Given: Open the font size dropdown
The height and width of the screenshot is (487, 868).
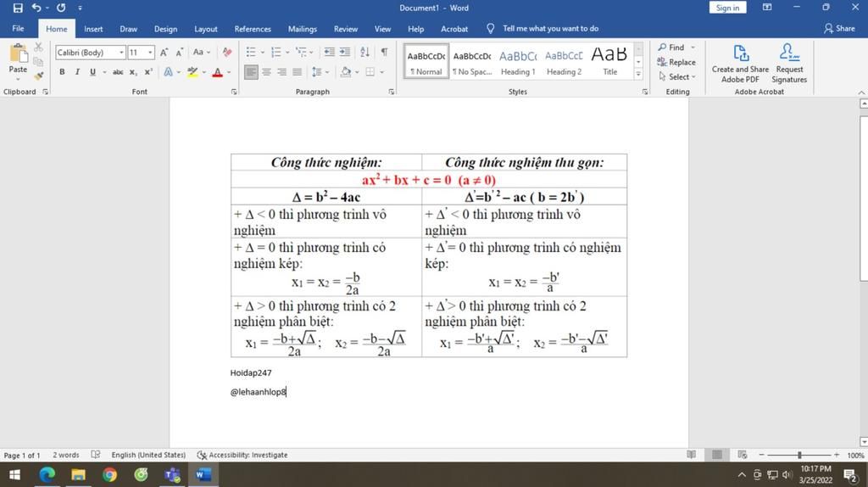Looking at the screenshot, I should pyautogui.click(x=151, y=52).
